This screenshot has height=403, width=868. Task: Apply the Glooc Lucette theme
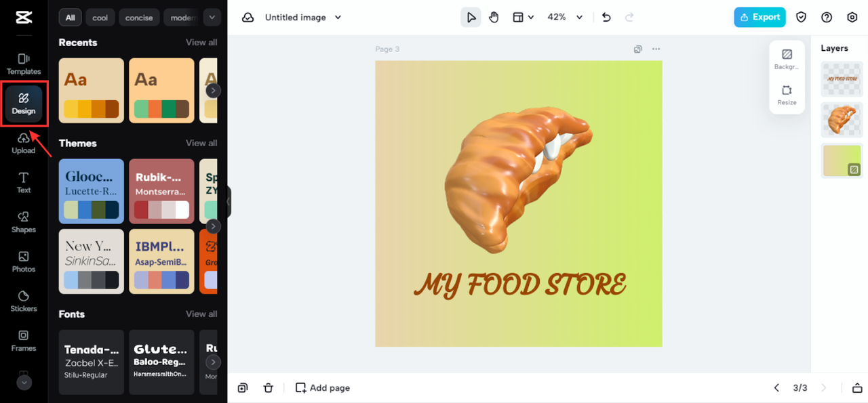coord(92,191)
